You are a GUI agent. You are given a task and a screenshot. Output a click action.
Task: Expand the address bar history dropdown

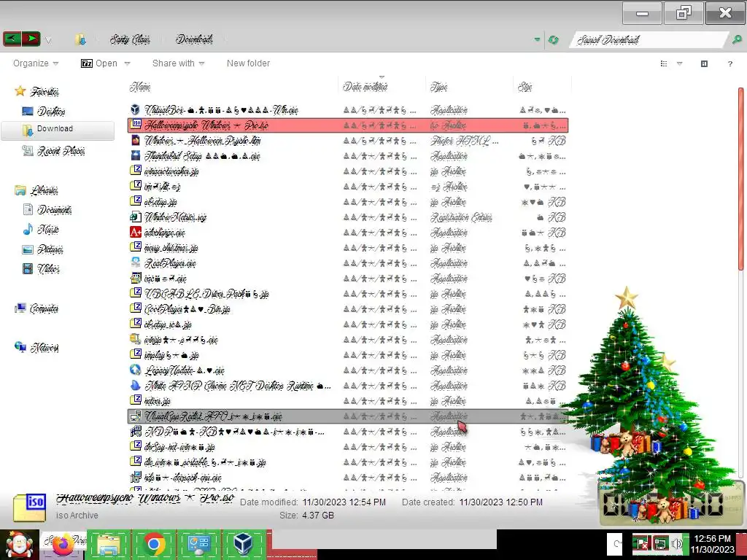[538, 39]
